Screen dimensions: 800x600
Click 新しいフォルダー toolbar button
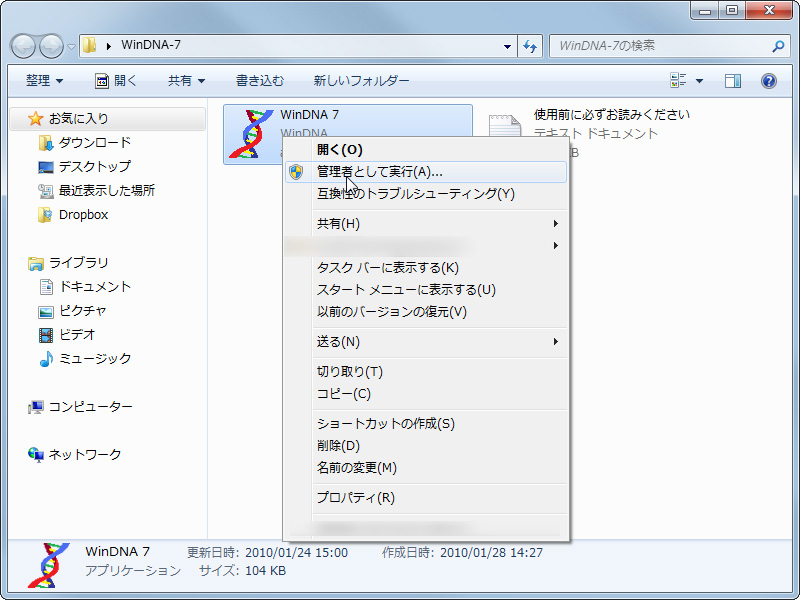point(361,81)
